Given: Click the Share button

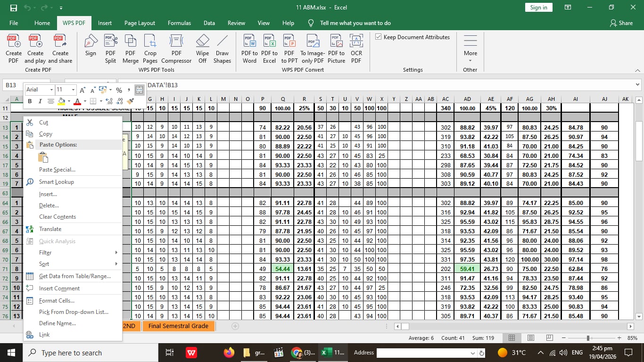Looking at the screenshot, I should pyautogui.click(x=621, y=23).
